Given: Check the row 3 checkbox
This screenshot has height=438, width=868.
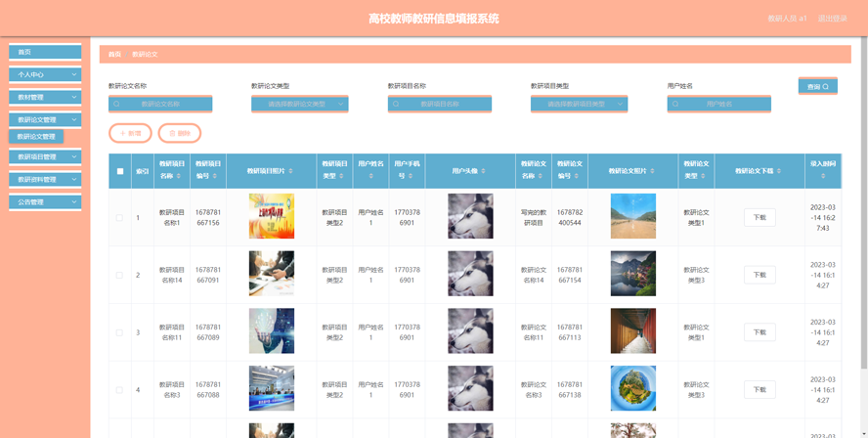Looking at the screenshot, I should click(x=119, y=332).
